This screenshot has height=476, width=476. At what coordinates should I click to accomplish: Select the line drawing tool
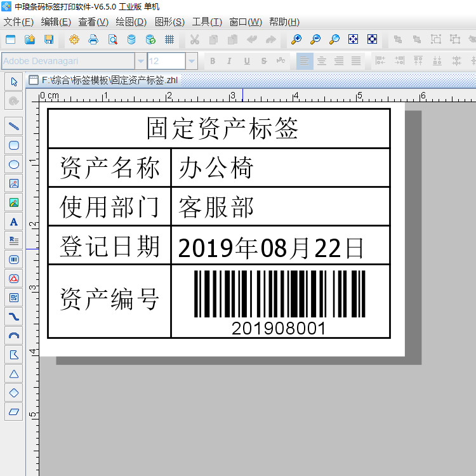coord(14,126)
